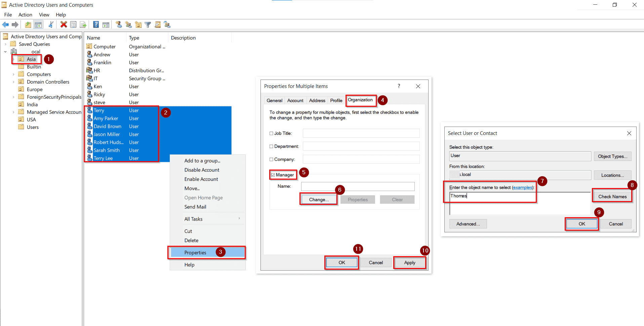Screen dimensions: 644x326
Task: Expand the Computers tree node
Action: pyautogui.click(x=13, y=74)
